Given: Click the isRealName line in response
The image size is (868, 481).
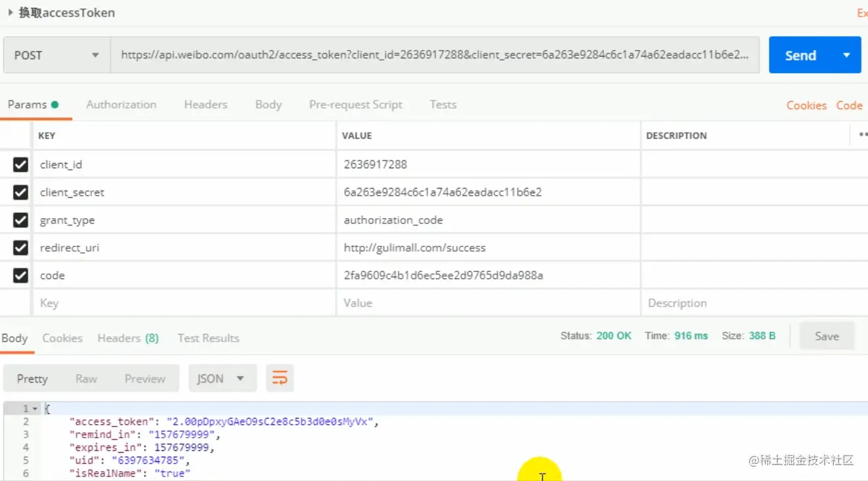Looking at the screenshot, I should pyautogui.click(x=130, y=473).
